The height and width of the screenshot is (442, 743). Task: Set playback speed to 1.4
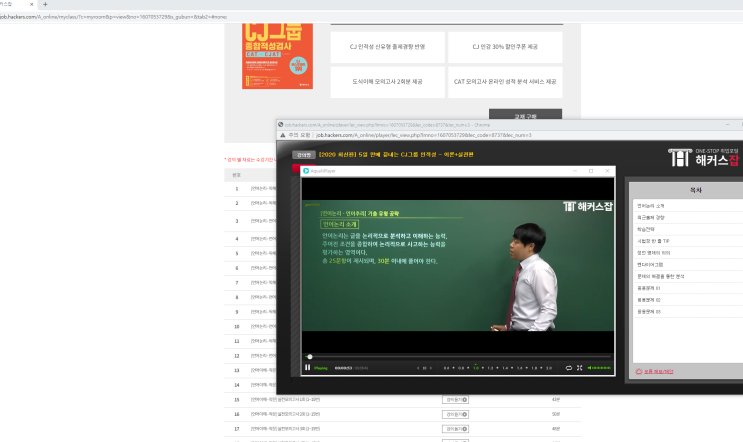(505, 368)
